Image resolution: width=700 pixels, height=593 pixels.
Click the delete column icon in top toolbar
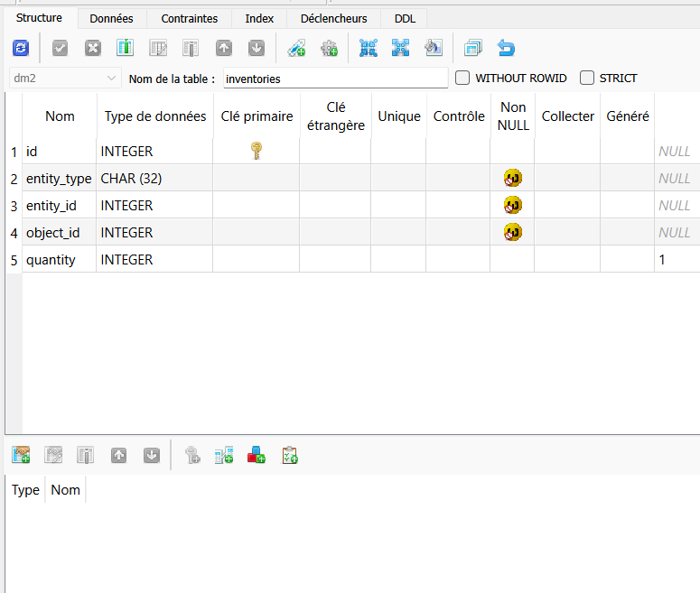[191, 48]
